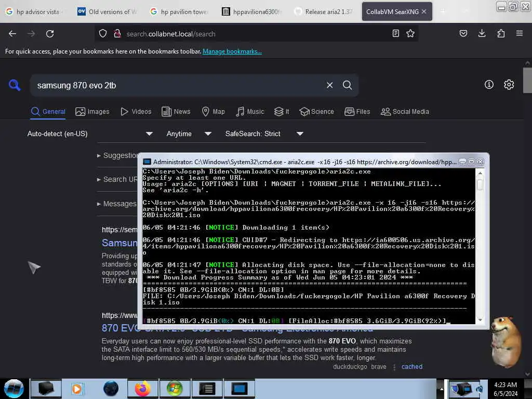Reload the current page

coord(50,34)
